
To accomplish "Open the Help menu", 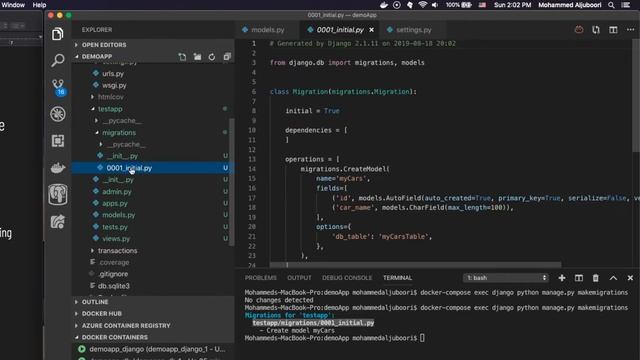I will [39, 5].
